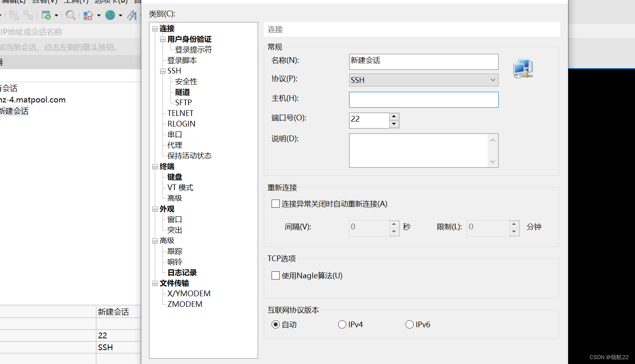Open dropdown arrow next to layout squares icon
The width and height of the screenshot is (635, 364).
[99, 16]
